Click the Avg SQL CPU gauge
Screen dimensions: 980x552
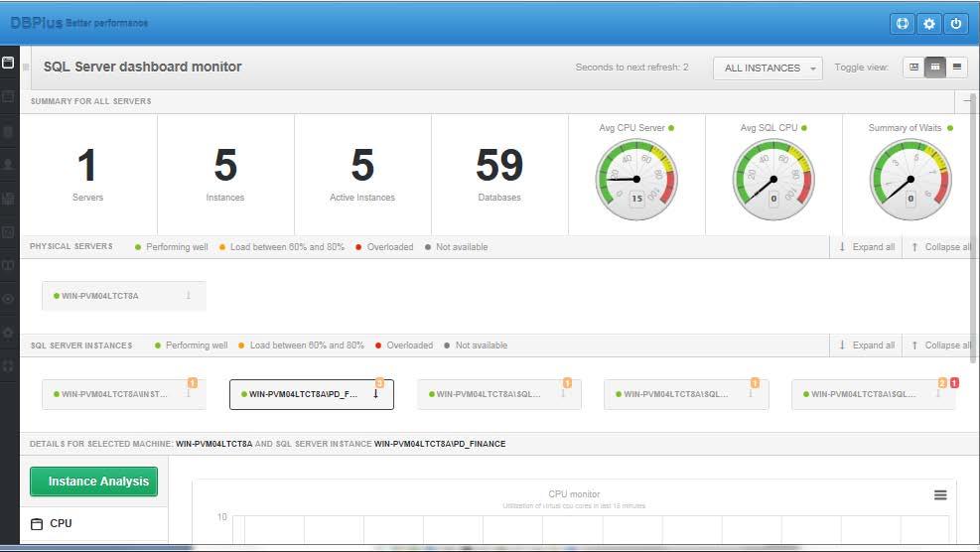[773, 180]
